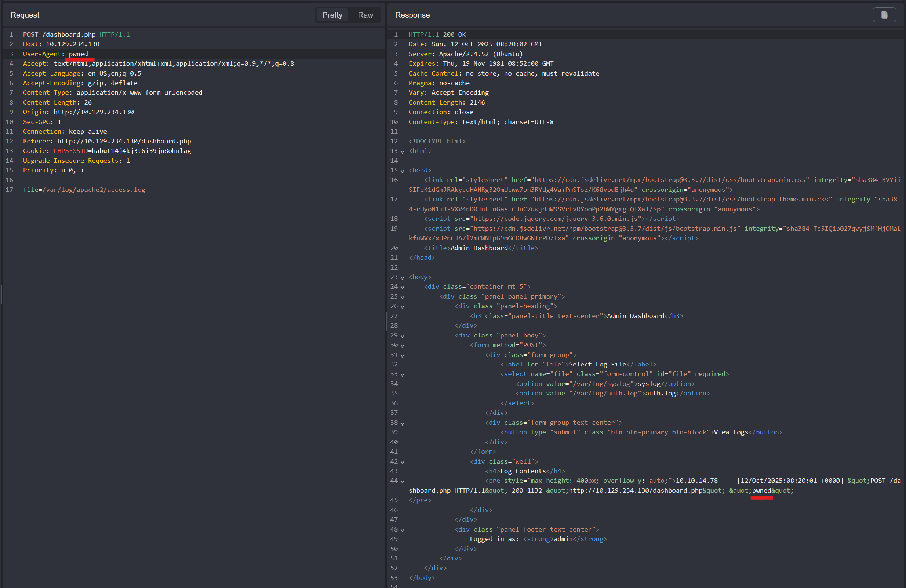This screenshot has width=906, height=588.
Task: Switch to the Pretty request view
Action: coord(332,15)
